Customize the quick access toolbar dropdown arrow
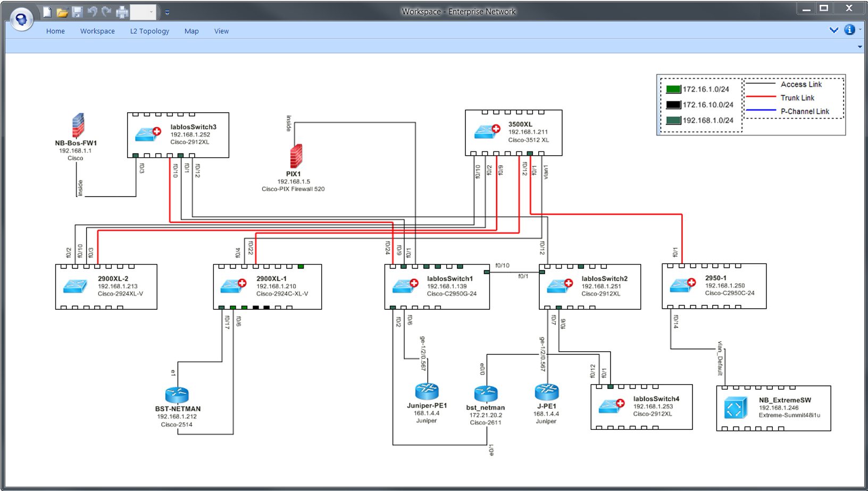The image size is (868, 491). (167, 12)
